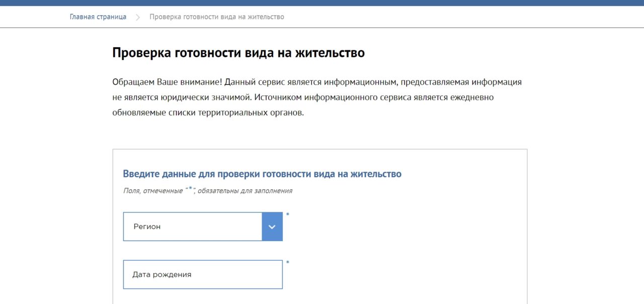
Task: Click the breadcrumb separator arrow icon
Action: pos(138,17)
